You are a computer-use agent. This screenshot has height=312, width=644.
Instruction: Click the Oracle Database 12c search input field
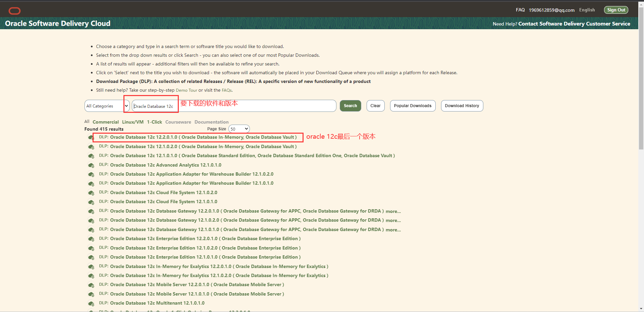(x=234, y=106)
